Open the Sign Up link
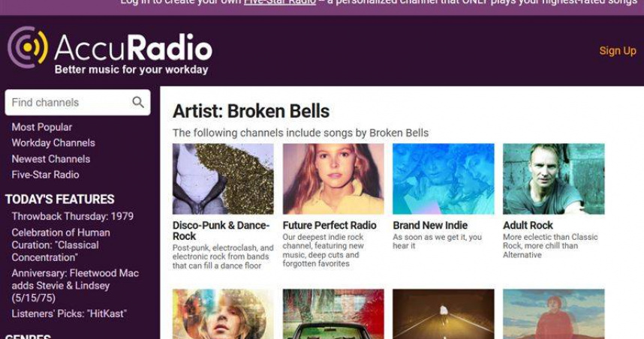 (x=617, y=51)
